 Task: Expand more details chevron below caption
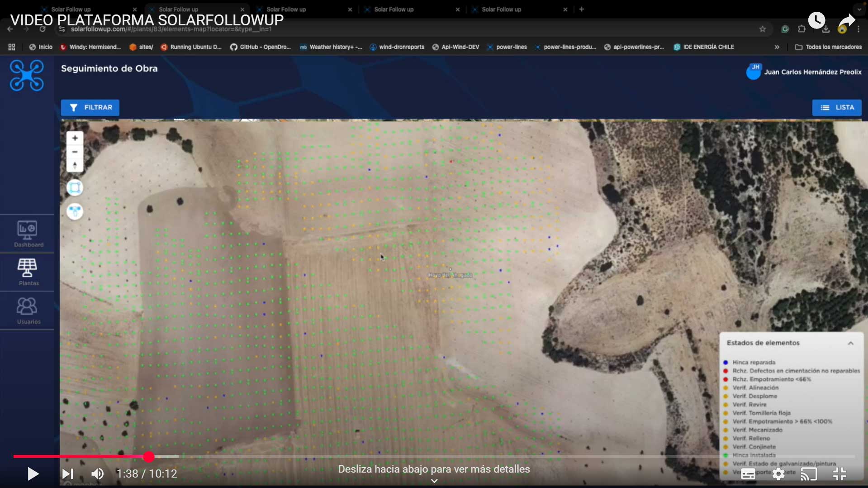[x=434, y=481]
